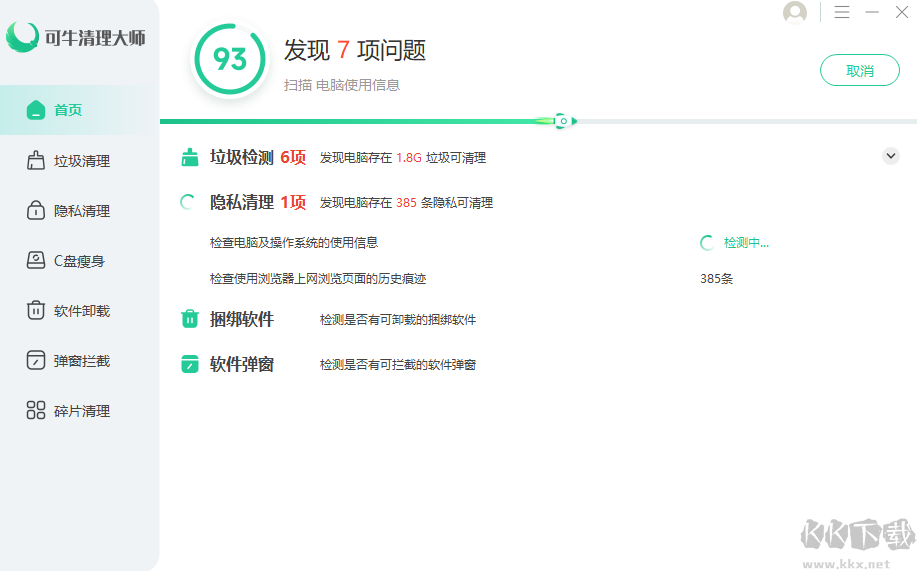Viewport: 917px width, 571px height.
Task: Click the 385条 result value
Action: pos(716,278)
